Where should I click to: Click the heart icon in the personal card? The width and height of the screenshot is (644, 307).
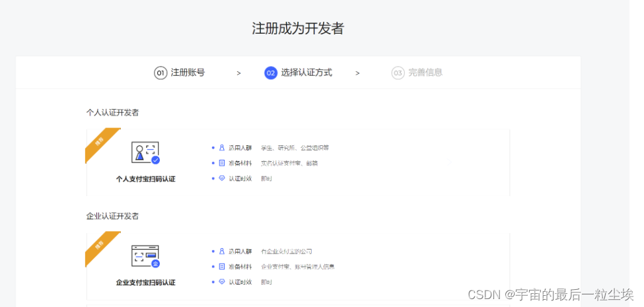[222, 178]
